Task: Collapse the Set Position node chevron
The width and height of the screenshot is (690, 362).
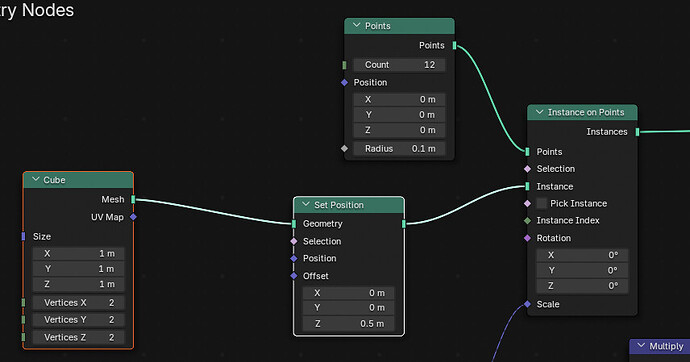Action: point(306,205)
